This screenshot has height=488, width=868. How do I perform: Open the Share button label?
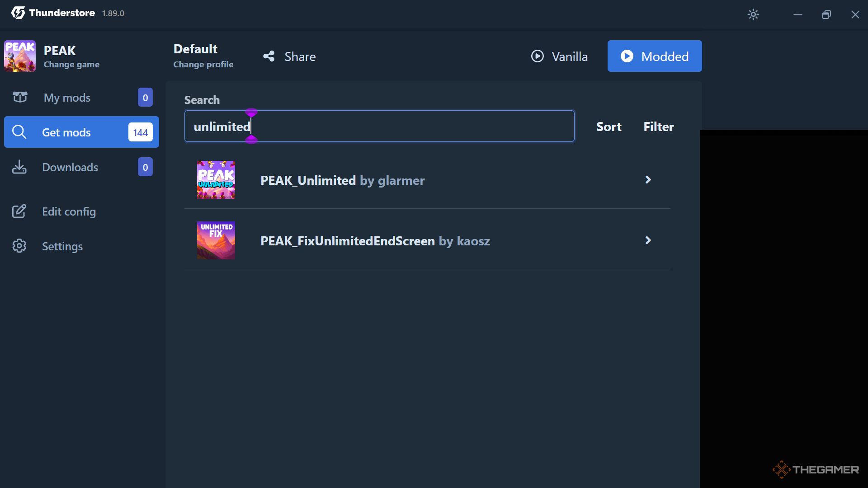(300, 56)
